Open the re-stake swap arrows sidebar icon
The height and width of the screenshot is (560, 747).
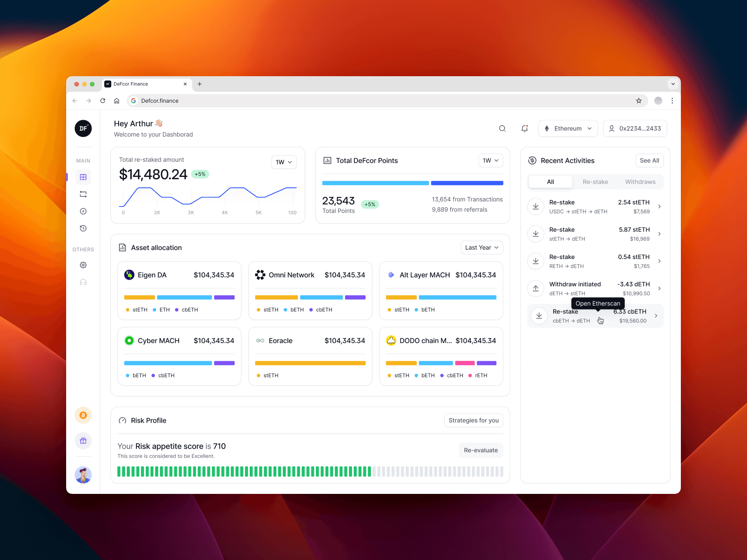tap(83, 194)
